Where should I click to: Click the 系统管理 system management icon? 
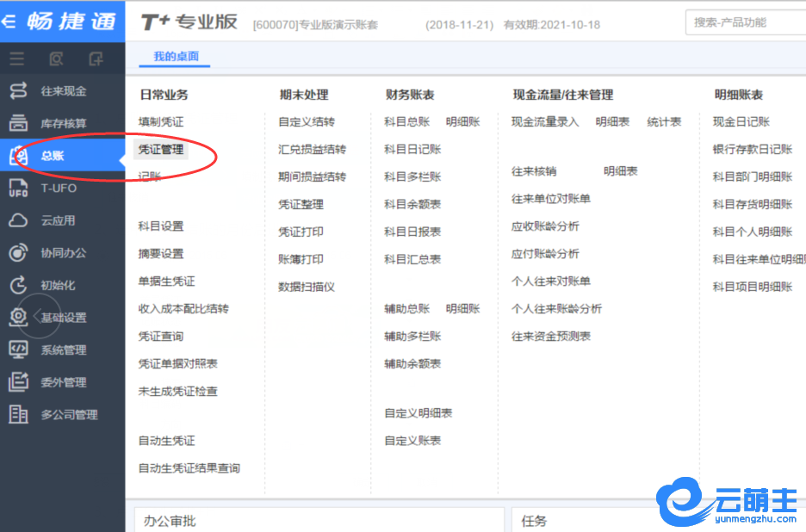[18, 350]
